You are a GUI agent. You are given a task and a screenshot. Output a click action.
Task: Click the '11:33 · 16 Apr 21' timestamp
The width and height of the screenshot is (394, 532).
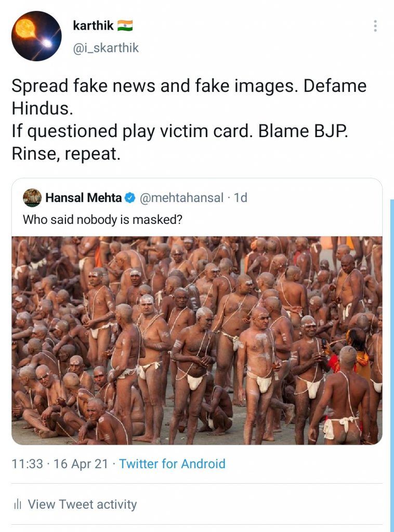tap(60, 463)
